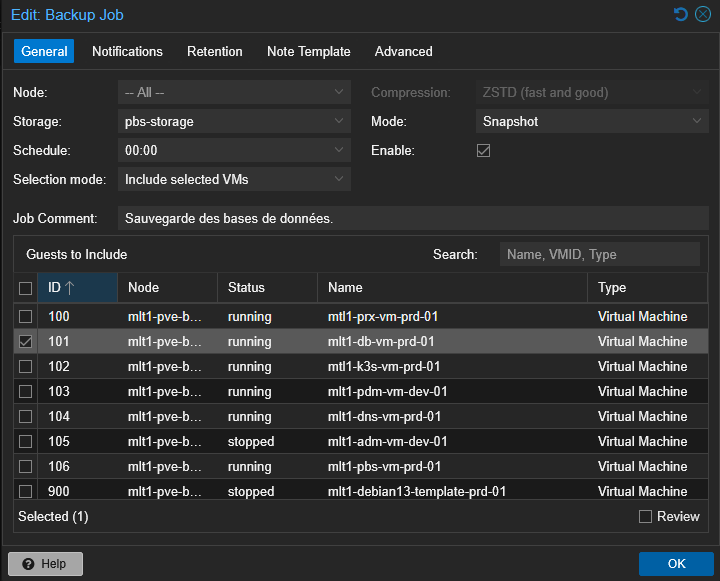This screenshot has height=581, width=720.
Task: Click the name mlt1-debian13-template-prd-01
Action: [x=417, y=491]
